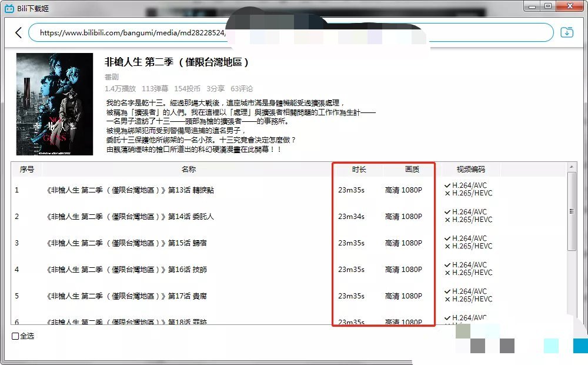Click the 1.4万播放 play count
Image resolution: width=588 pixels, height=365 pixels.
[120, 89]
